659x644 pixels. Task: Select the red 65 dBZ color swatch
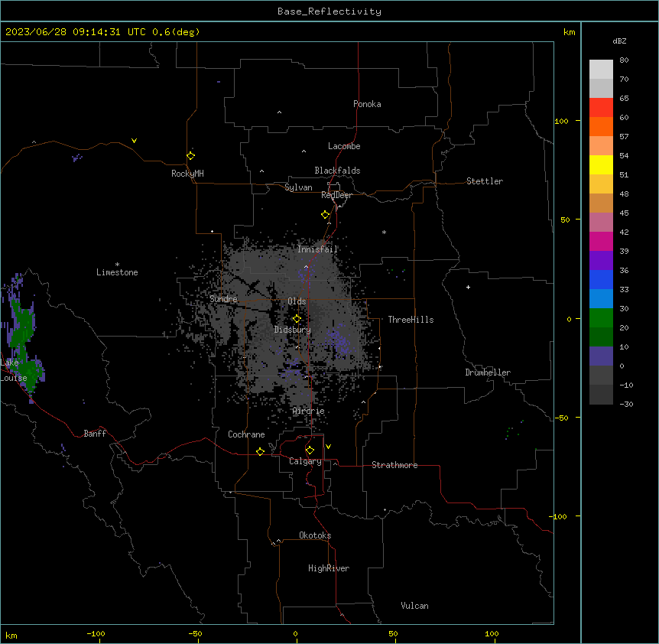(601, 107)
